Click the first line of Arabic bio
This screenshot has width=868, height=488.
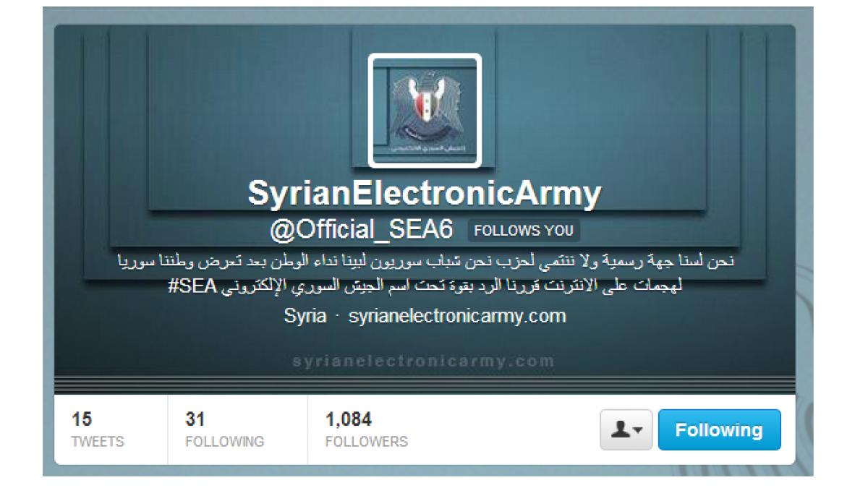click(425, 261)
